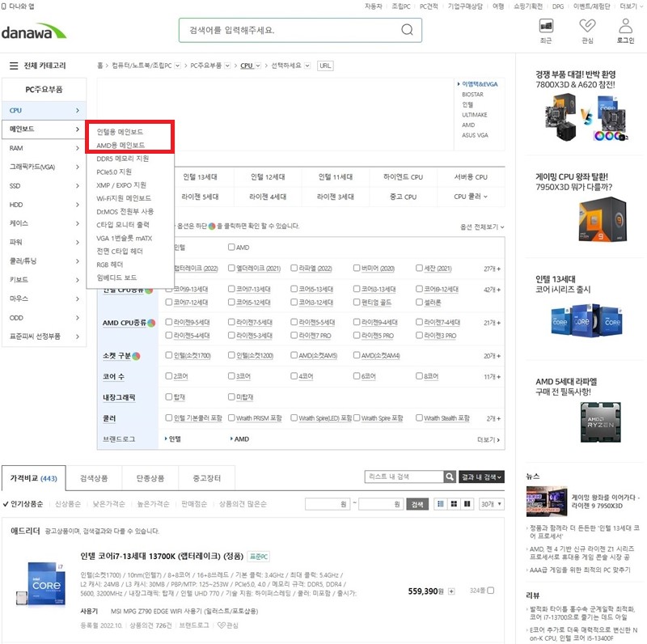Check the AMD(소켓AM5) checkbox
This screenshot has width=647, height=644.
294,355
